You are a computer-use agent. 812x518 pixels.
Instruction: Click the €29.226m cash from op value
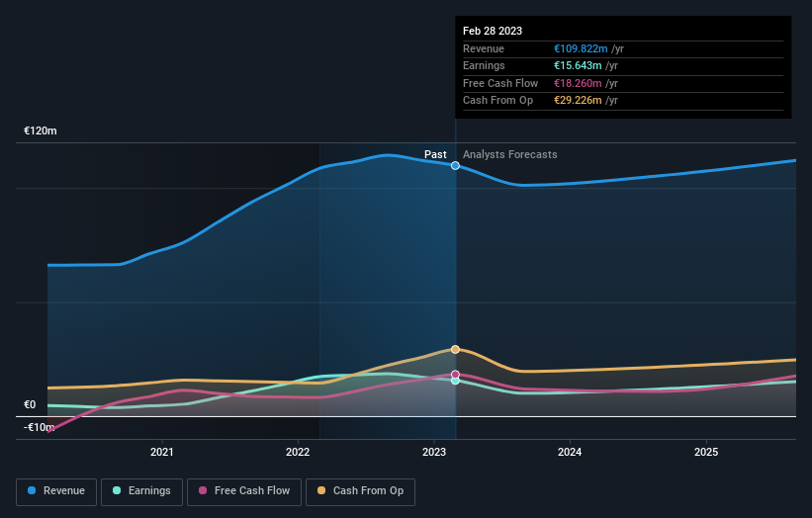(578, 101)
